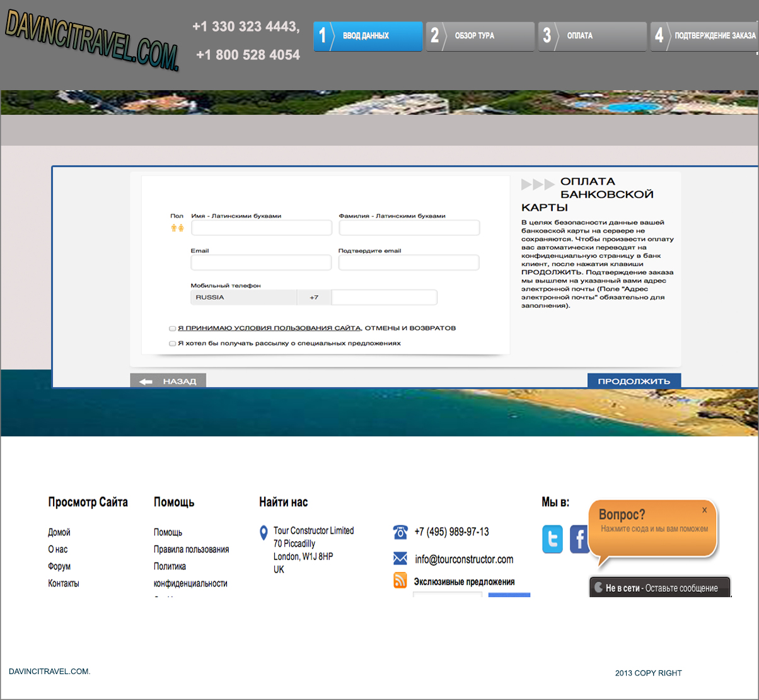Click the RSS icon next to Эксклюзивные предложения

(x=400, y=581)
